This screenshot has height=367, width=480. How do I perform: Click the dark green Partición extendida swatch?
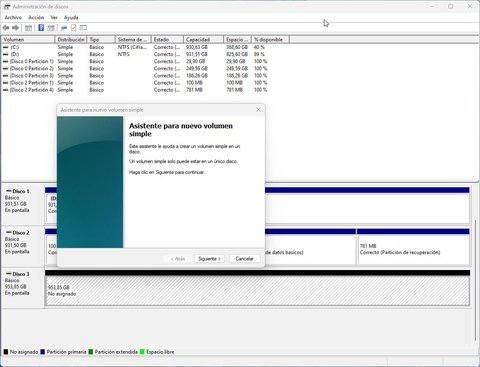(x=91, y=352)
